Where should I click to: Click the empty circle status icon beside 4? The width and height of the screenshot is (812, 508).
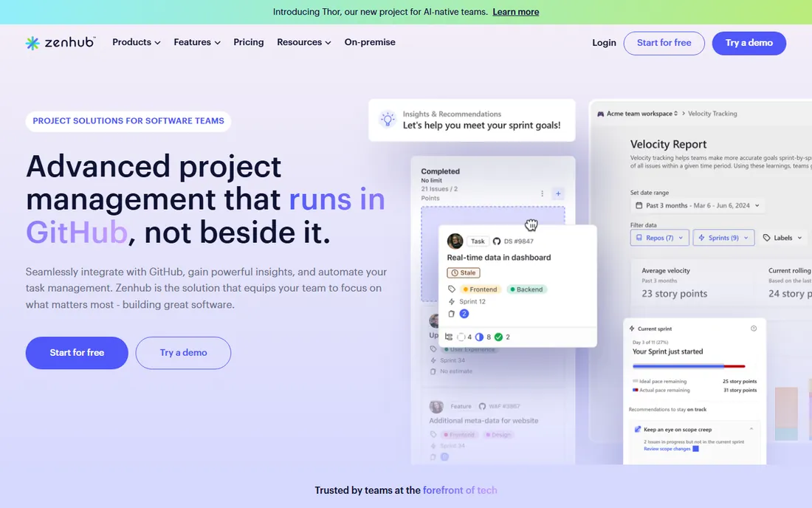point(461,337)
